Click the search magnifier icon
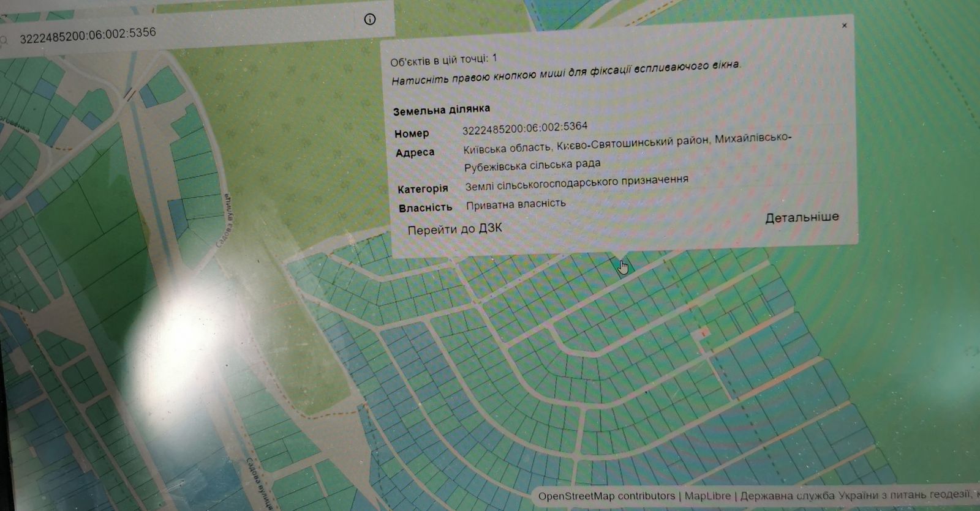The height and width of the screenshot is (511, 980). (4, 41)
